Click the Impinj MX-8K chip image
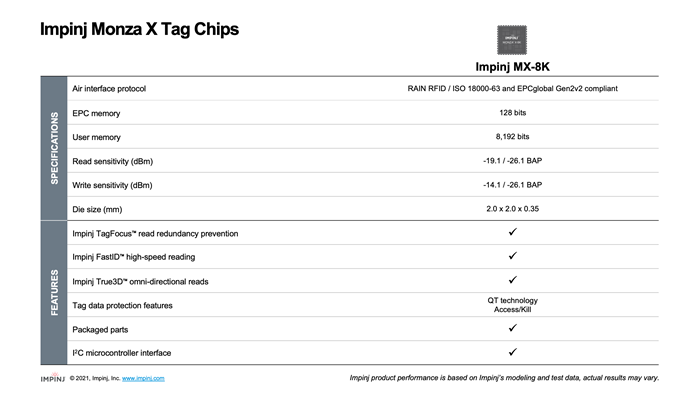 point(512,40)
